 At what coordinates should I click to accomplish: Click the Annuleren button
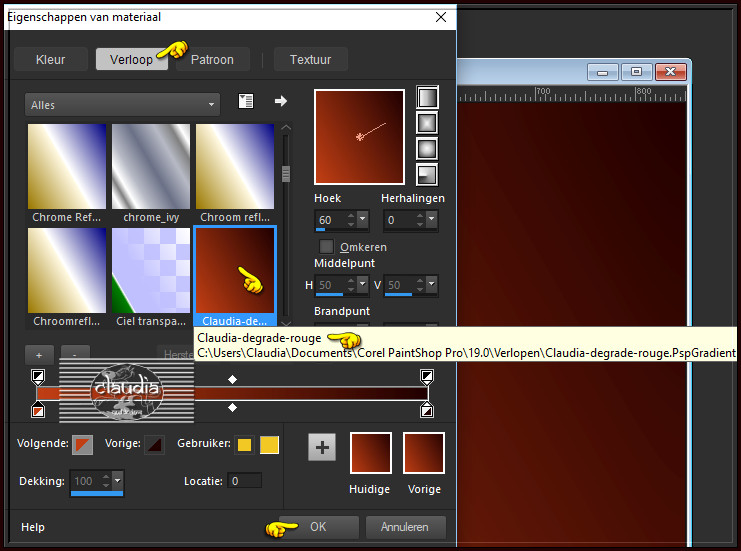[405, 527]
